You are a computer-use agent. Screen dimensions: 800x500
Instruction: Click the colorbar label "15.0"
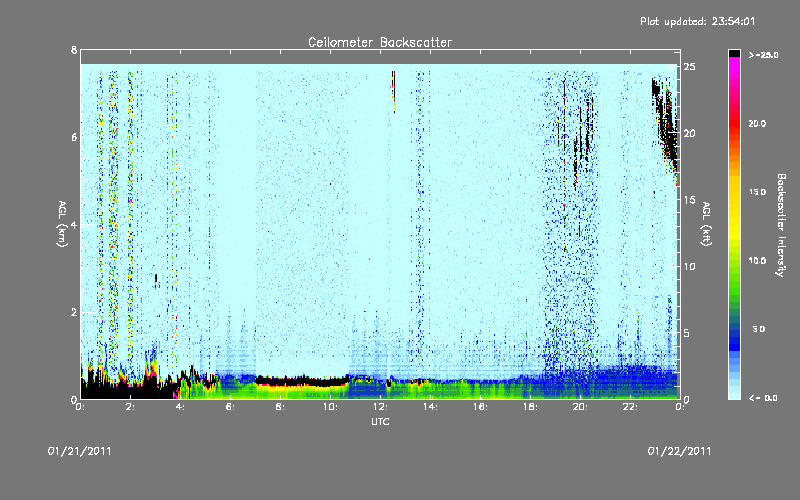pos(757,192)
